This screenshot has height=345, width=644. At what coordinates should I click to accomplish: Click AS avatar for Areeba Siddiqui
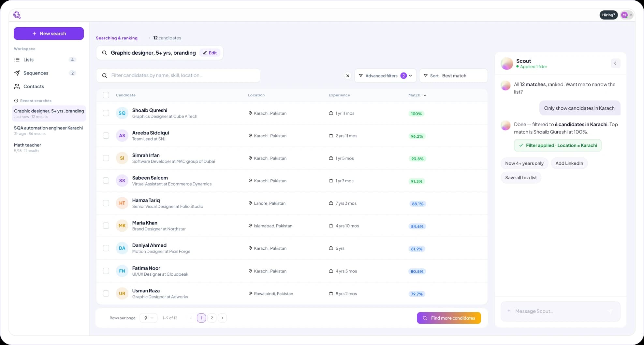[122, 135]
